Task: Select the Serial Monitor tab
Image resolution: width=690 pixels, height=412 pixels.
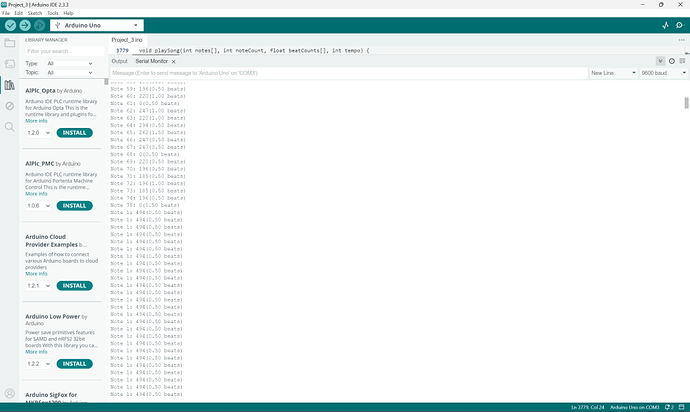Action: pyautogui.click(x=151, y=61)
